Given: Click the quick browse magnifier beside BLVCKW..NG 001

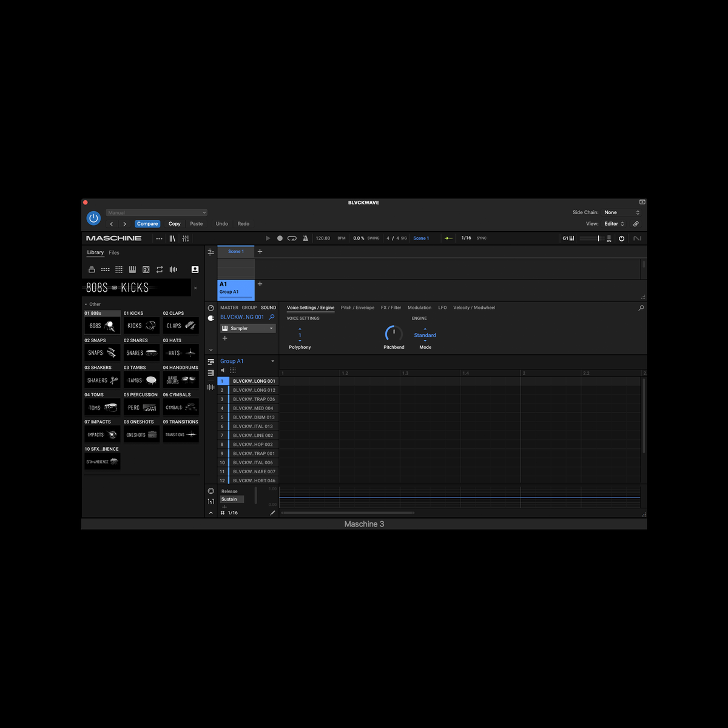Looking at the screenshot, I should [272, 317].
